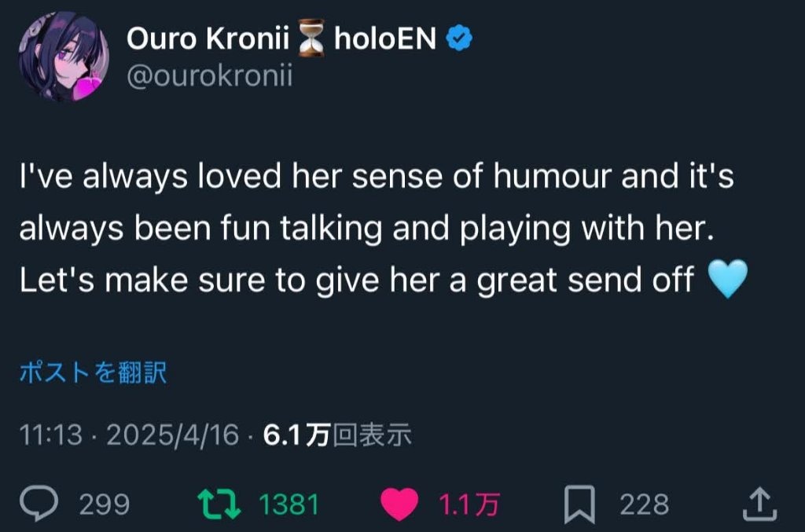This screenshot has width=805, height=532.
Task: View the 6.1万 回表示 view count
Action: [337, 435]
